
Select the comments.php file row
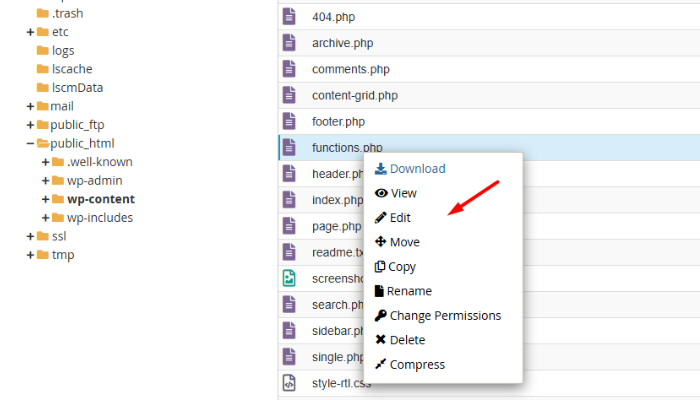click(x=350, y=70)
